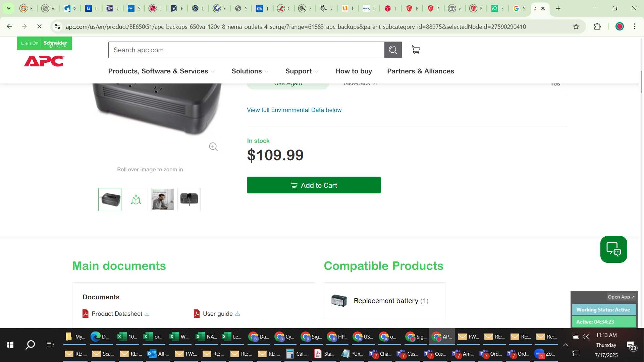644x362 pixels.
Task: Click the Take-back info icon
Action: (375, 83)
